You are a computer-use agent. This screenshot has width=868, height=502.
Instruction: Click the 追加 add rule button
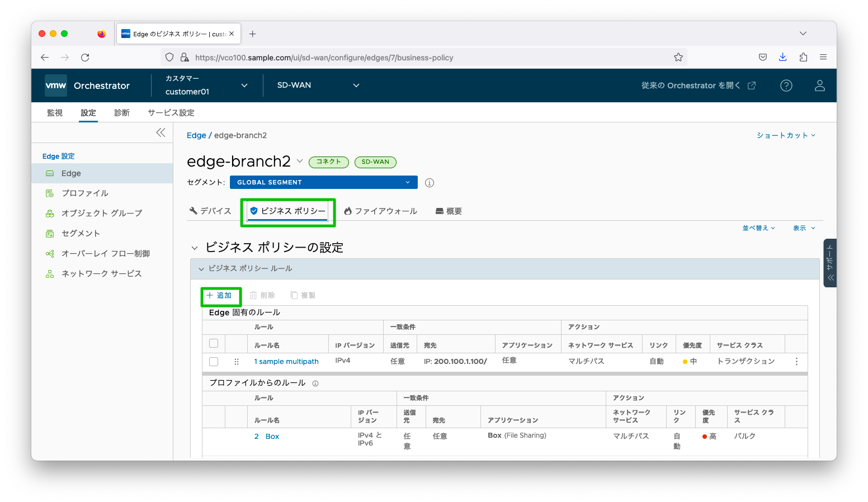(219, 295)
